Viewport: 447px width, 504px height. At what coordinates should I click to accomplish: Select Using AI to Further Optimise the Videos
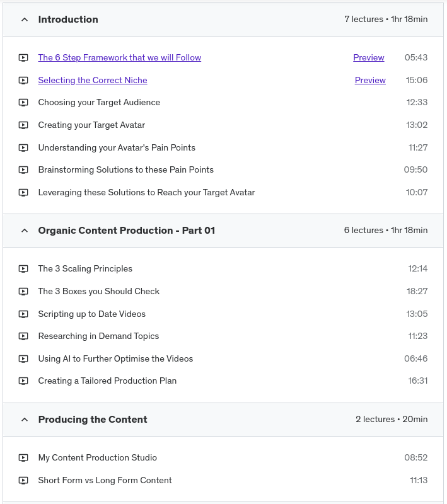[115, 358]
